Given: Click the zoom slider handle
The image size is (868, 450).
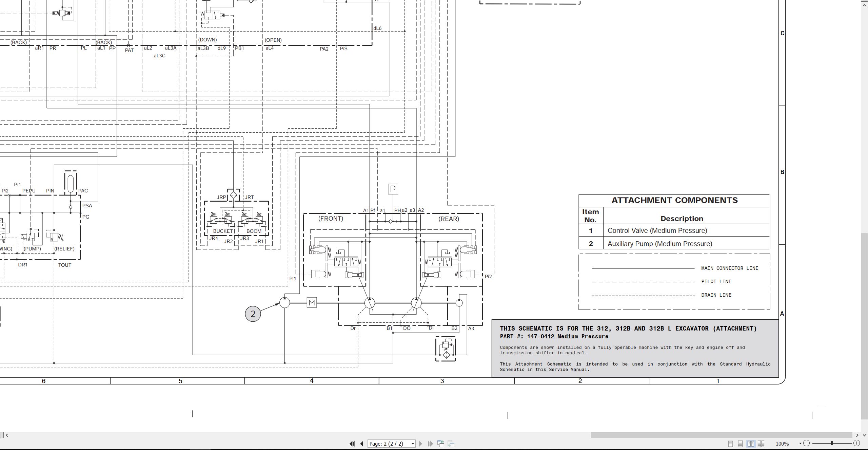Looking at the screenshot, I should click(832, 443).
